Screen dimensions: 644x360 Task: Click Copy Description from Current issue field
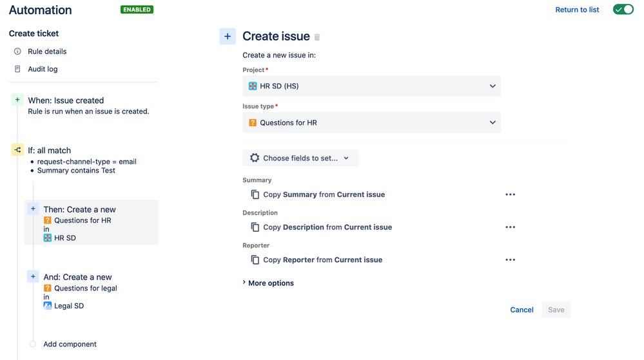tap(327, 227)
